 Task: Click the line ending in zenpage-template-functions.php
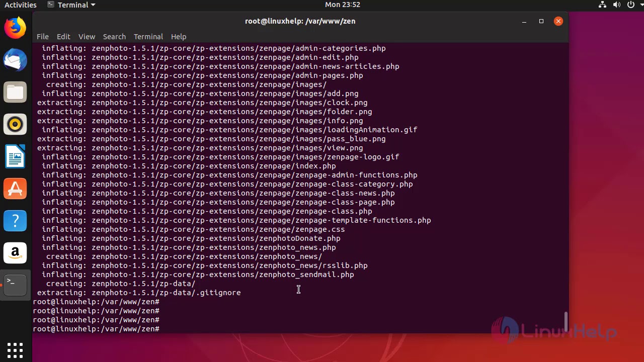[236, 220]
